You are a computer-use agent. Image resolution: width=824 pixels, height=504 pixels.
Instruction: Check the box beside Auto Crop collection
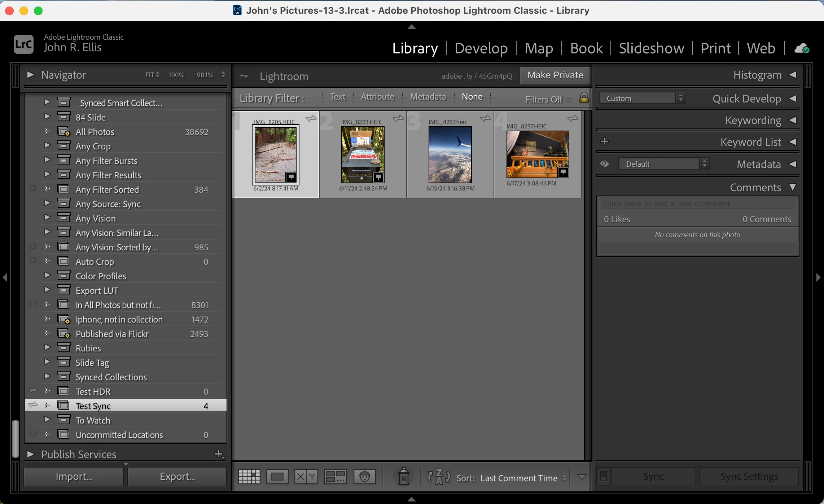click(33, 260)
